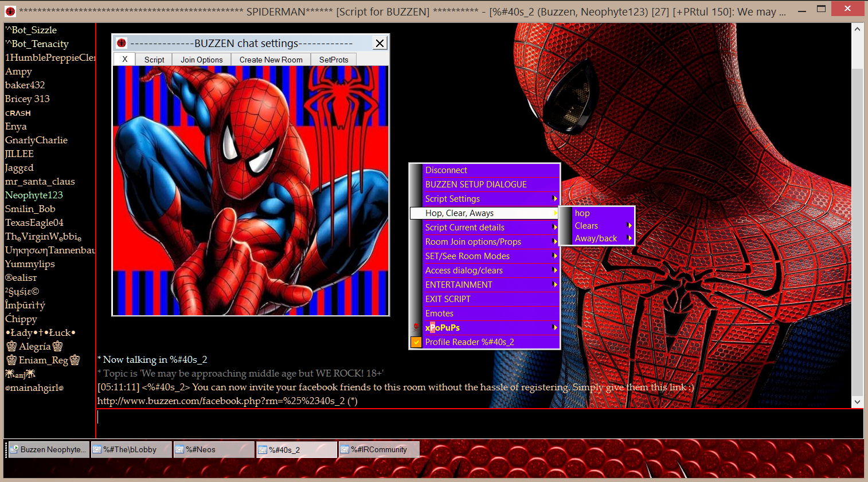
Task: Go to the SetProts tab
Action: click(x=334, y=60)
